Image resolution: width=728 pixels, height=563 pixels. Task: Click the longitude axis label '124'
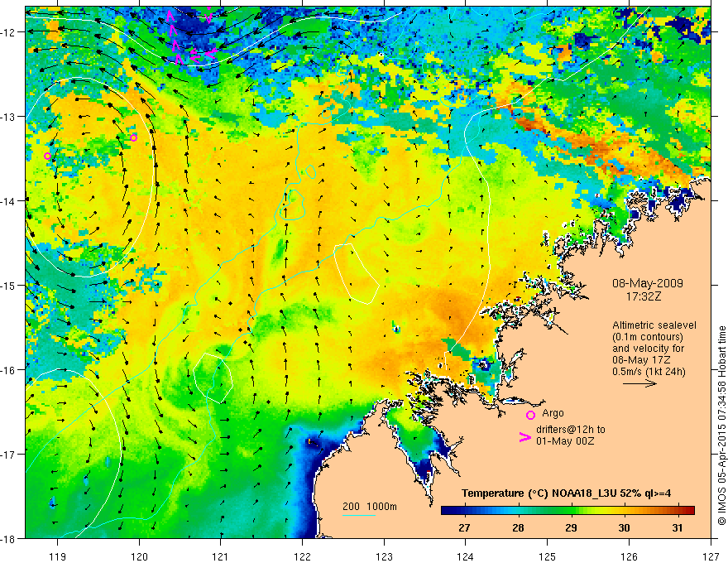pos(466,556)
